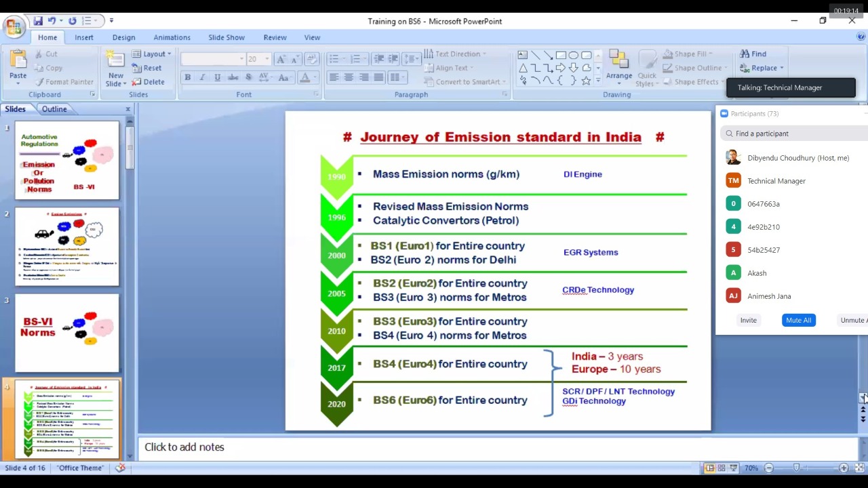This screenshot has width=868, height=488.
Task: Zoom in with the plus button
Action: [x=844, y=468]
